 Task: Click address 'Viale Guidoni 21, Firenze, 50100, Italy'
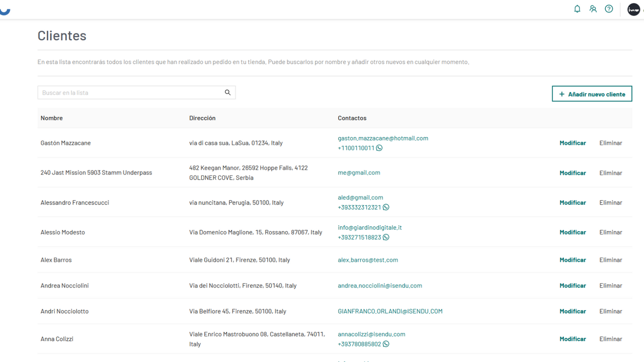[239, 260]
